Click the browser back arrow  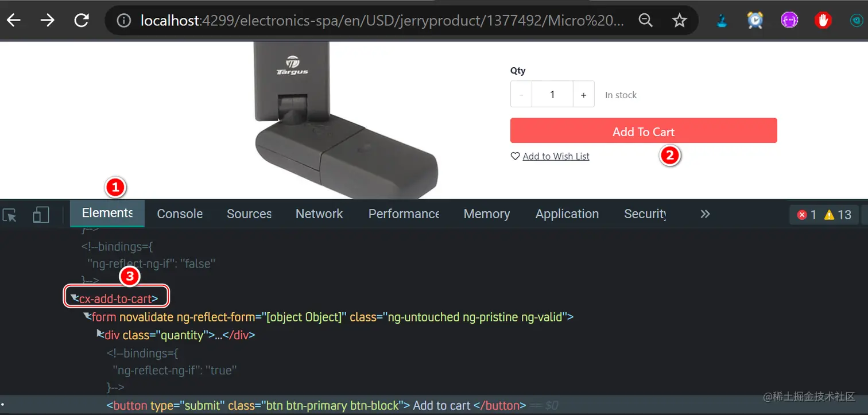14,21
